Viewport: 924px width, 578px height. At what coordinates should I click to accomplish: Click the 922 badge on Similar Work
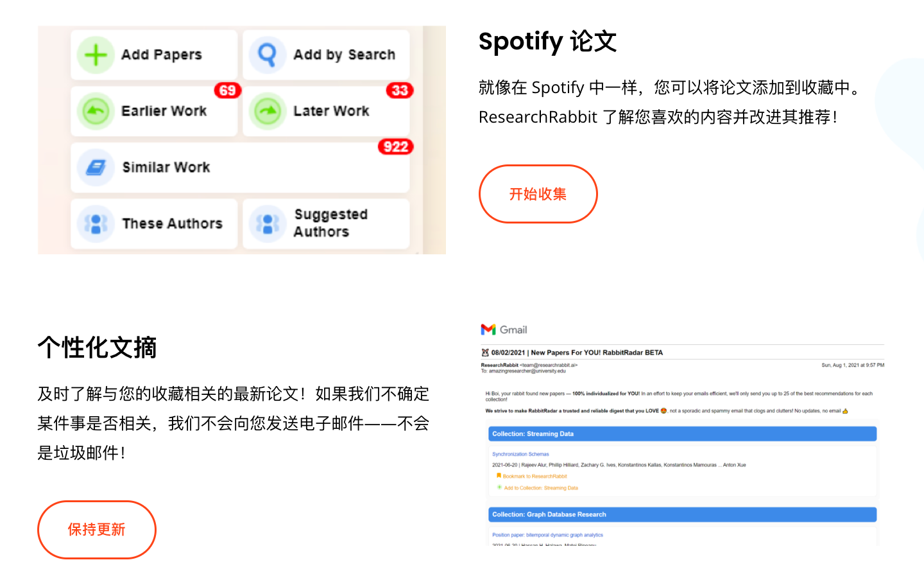(396, 147)
